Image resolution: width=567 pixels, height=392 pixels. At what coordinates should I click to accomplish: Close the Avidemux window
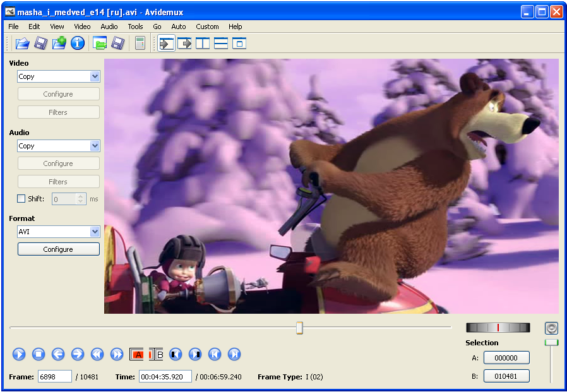(x=556, y=12)
